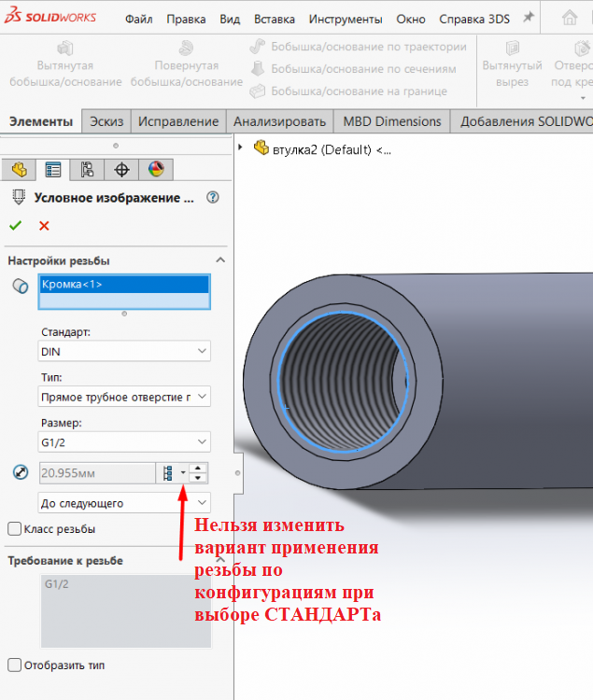593x700 pixels.
Task: Click the SolidWorks logo
Action: (50, 16)
